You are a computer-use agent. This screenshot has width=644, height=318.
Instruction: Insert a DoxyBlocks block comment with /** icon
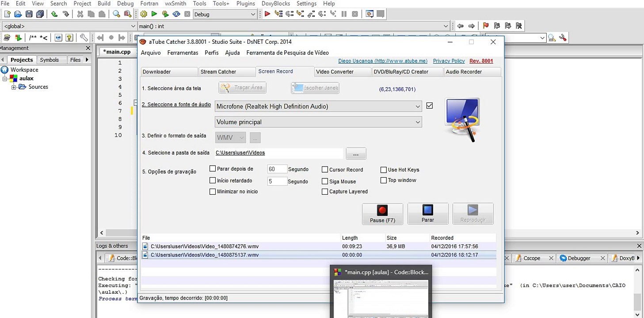(33, 38)
